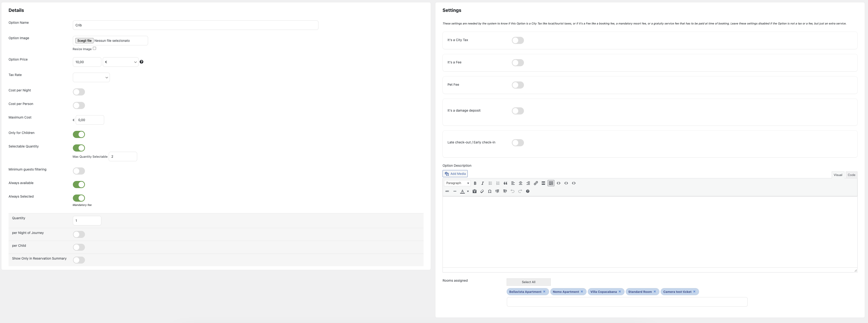
Task: Paste as plain text
Action: coord(474,191)
